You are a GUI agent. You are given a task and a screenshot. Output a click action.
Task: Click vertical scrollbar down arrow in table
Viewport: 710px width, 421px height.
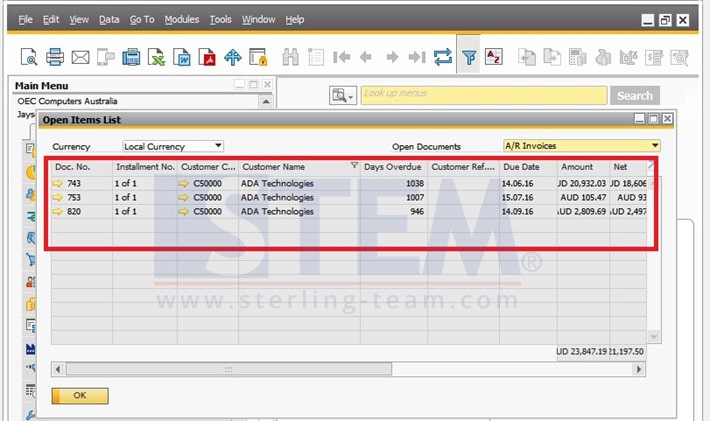(x=653, y=336)
